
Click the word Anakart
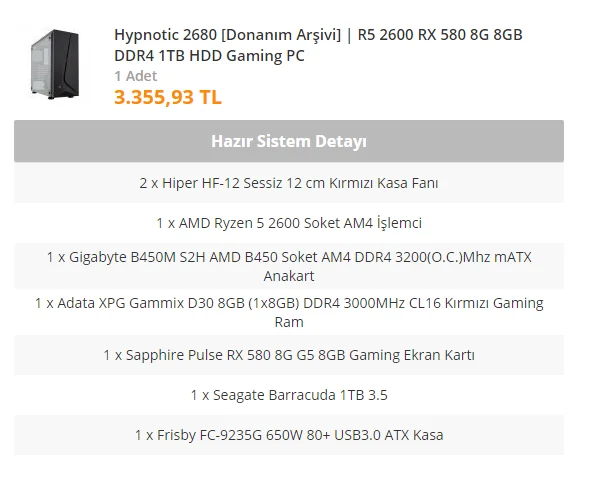point(288,276)
